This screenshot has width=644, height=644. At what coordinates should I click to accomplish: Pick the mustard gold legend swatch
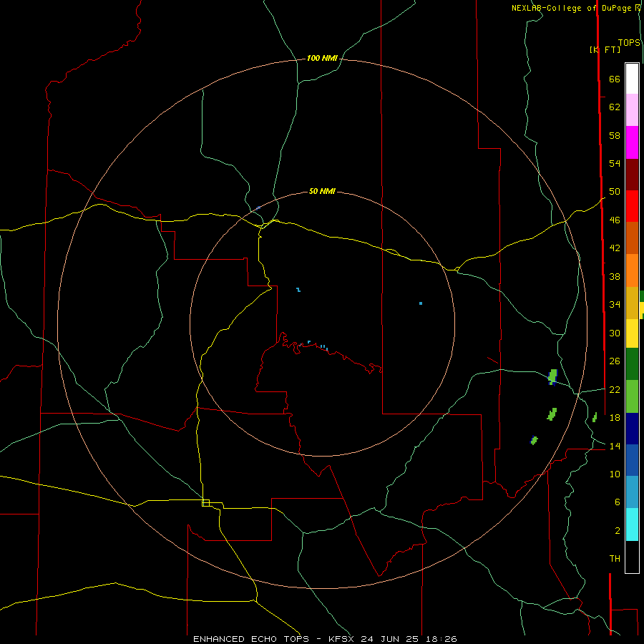(x=632, y=303)
